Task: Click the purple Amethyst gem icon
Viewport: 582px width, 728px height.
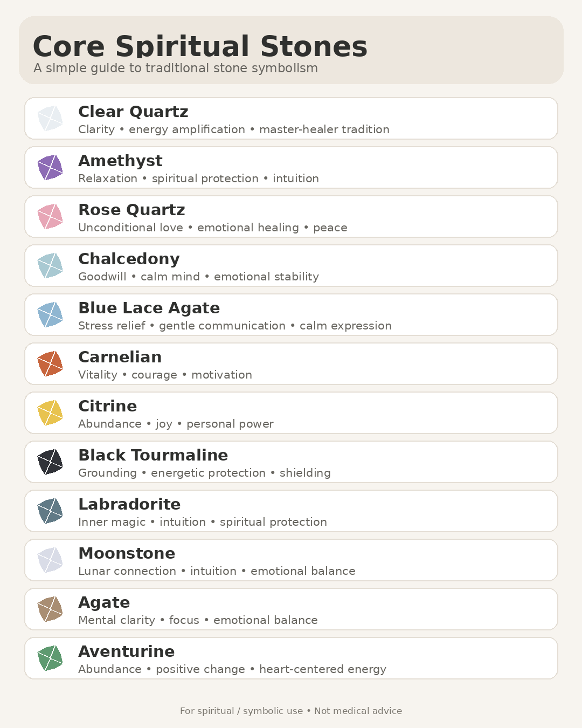Action: (x=50, y=167)
